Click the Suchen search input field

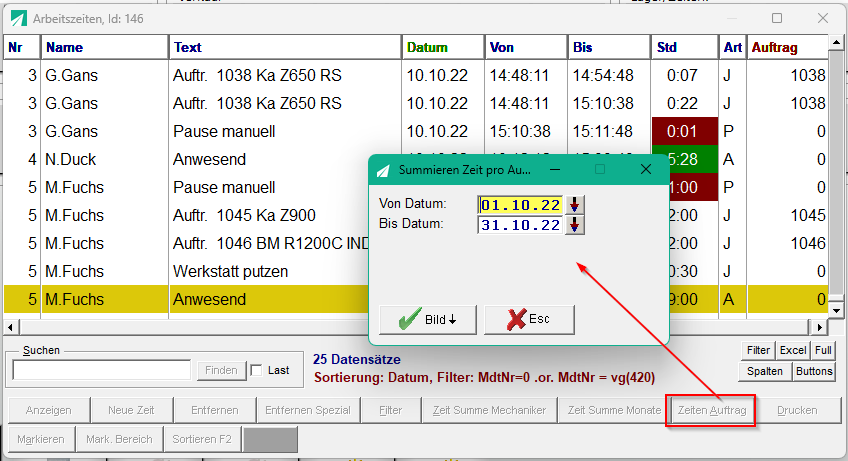102,370
